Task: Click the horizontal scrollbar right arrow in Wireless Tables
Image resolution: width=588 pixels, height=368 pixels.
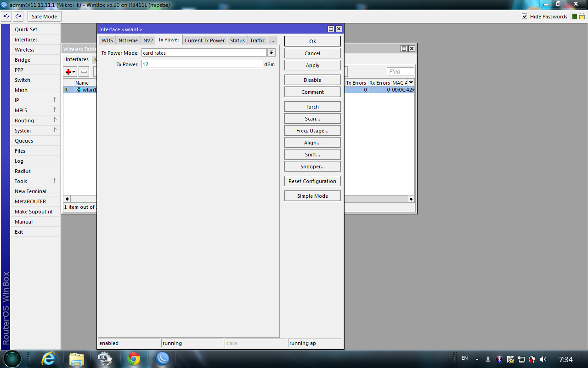Action: 411,199
